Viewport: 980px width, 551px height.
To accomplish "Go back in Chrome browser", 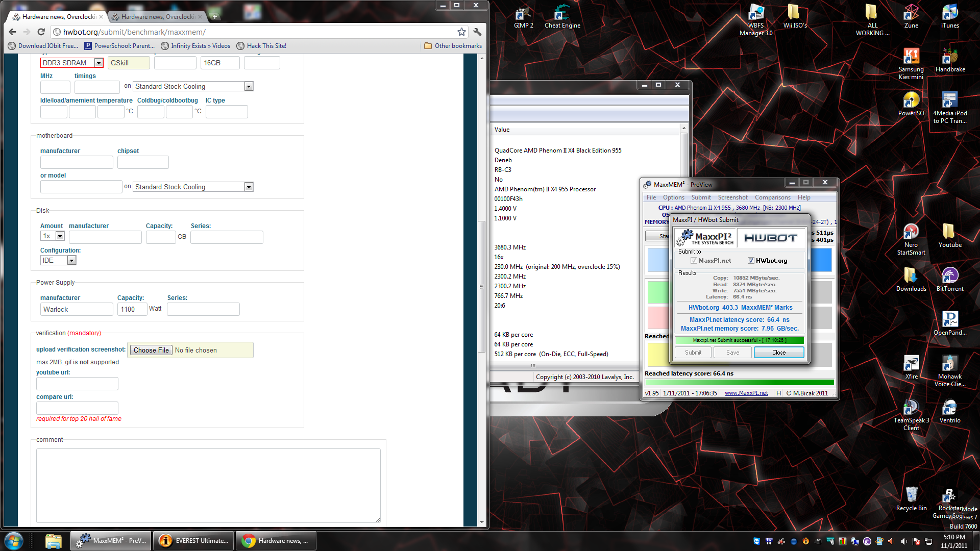I will pos(13,32).
